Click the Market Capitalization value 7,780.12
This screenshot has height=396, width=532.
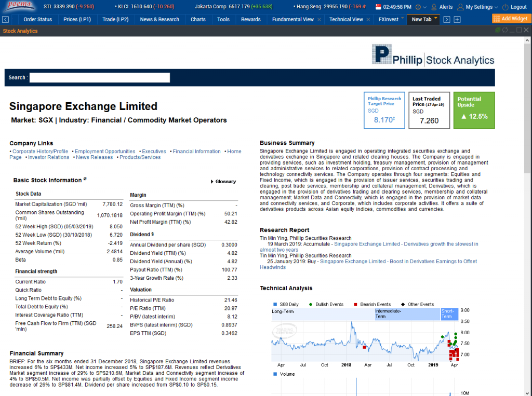tap(112, 204)
